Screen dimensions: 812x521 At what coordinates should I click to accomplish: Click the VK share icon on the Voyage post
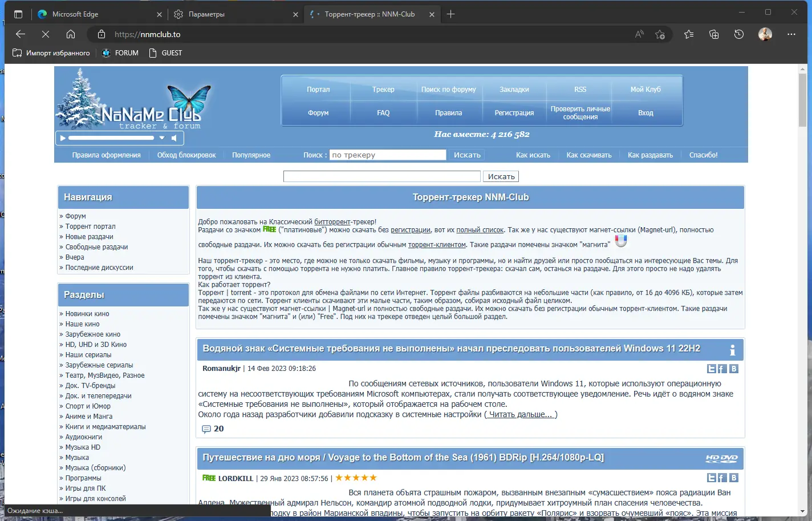[734, 478]
